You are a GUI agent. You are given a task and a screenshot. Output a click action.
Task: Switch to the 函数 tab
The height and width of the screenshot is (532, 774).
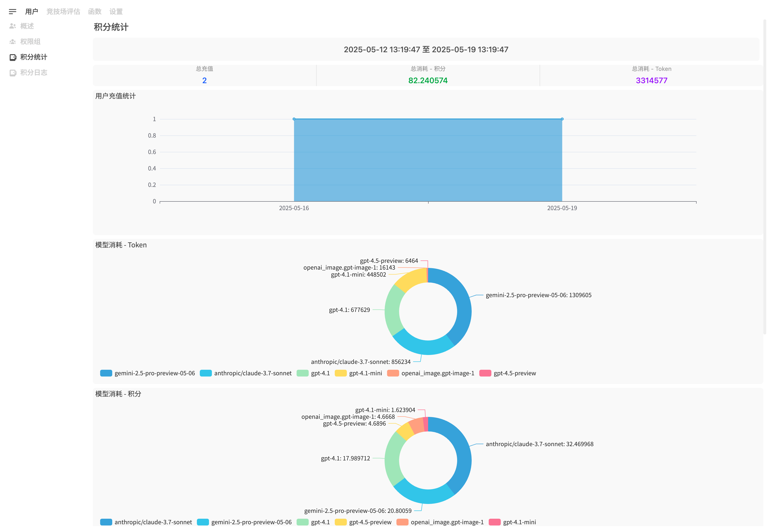click(95, 12)
